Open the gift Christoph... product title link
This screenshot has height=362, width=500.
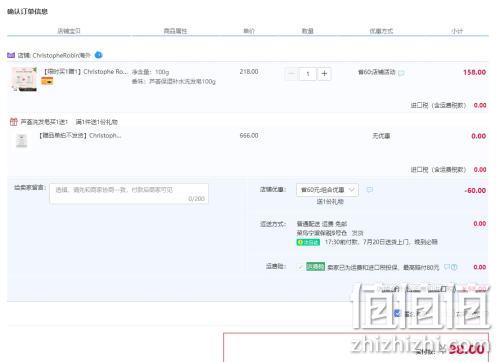(x=80, y=136)
